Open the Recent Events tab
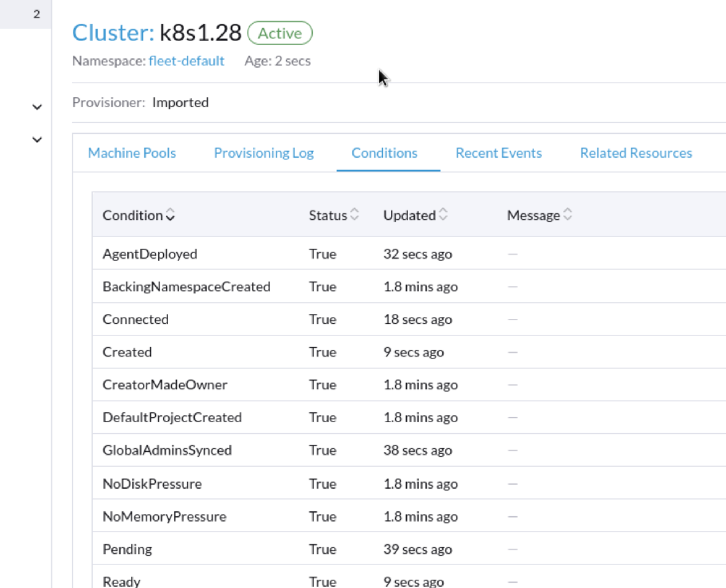The height and width of the screenshot is (588, 726). pos(498,153)
